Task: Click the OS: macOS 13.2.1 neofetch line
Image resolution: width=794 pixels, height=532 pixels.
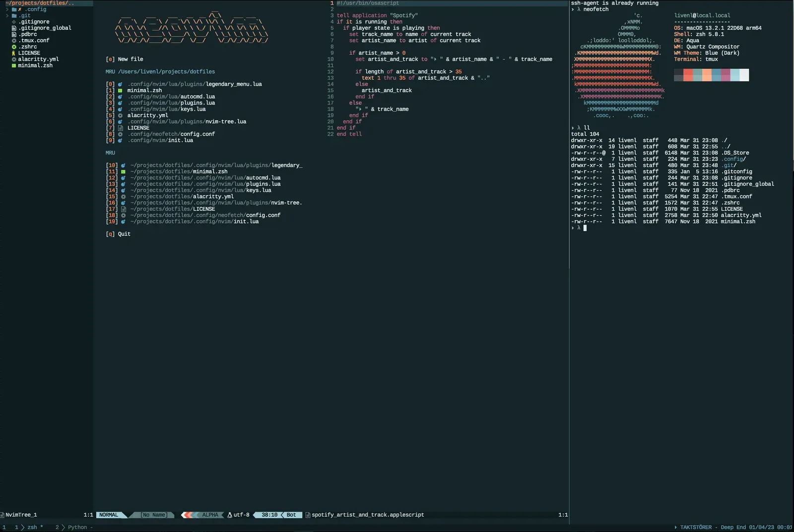Action: point(718,28)
